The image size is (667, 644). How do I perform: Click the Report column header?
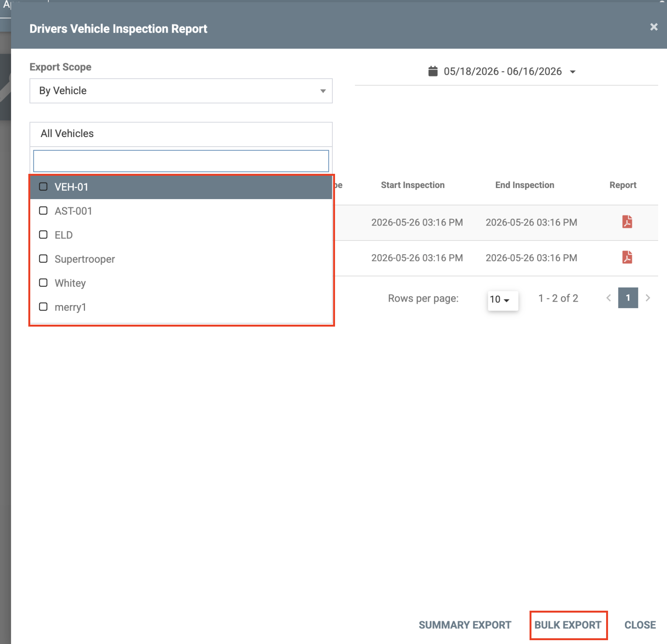pos(623,185)
